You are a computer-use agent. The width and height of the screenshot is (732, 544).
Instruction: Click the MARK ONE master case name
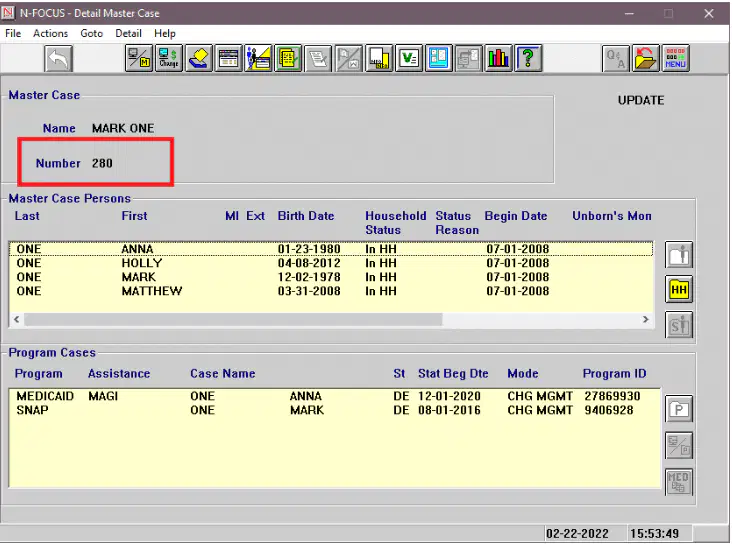click(x=123, y=128)
